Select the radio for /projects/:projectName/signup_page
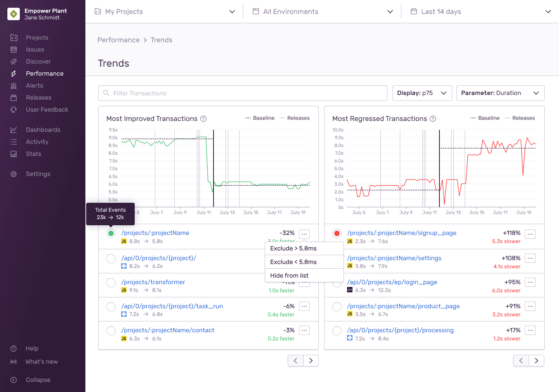Viewport: 559px width, 392px height. pos(337,233)
